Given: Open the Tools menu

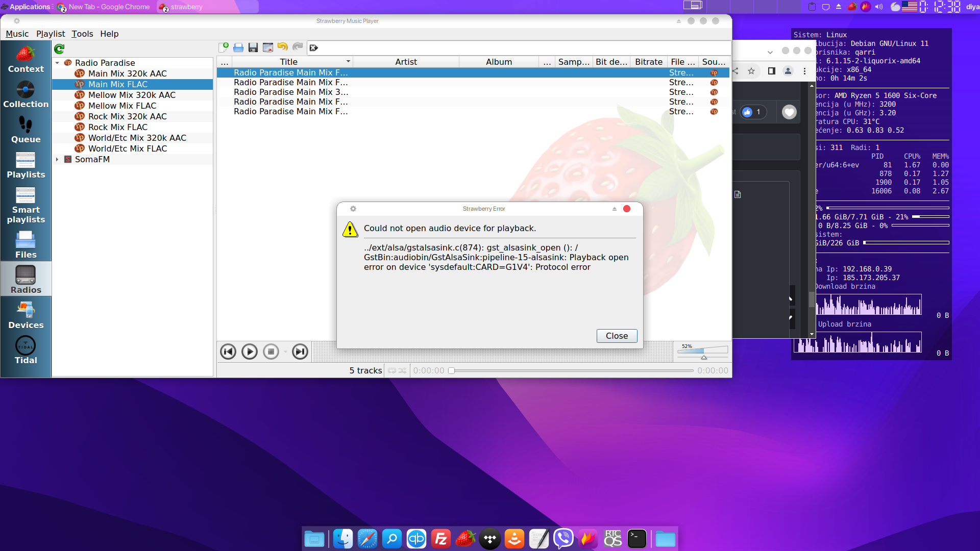Looking at the screenshot, I should point(82,34).
